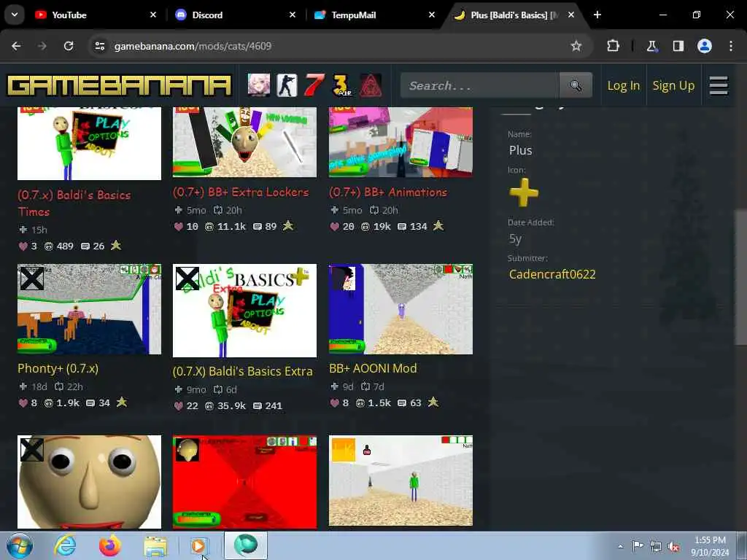The height and width of the screenshot is (560, 747).
Task: Open Baldi's Basics Extra thumbnail
Action: click(x=244, y=311)
